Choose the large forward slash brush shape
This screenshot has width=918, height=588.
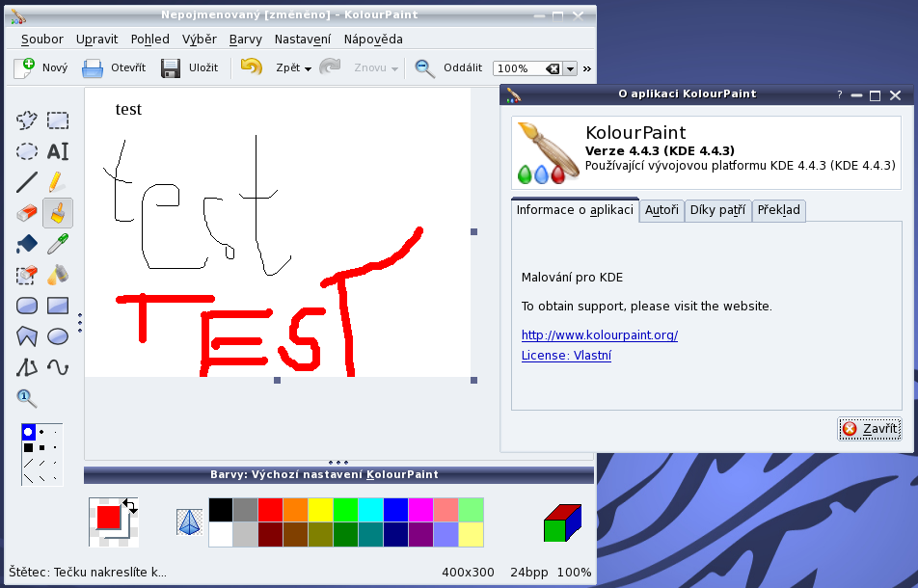tap(28, 464)
